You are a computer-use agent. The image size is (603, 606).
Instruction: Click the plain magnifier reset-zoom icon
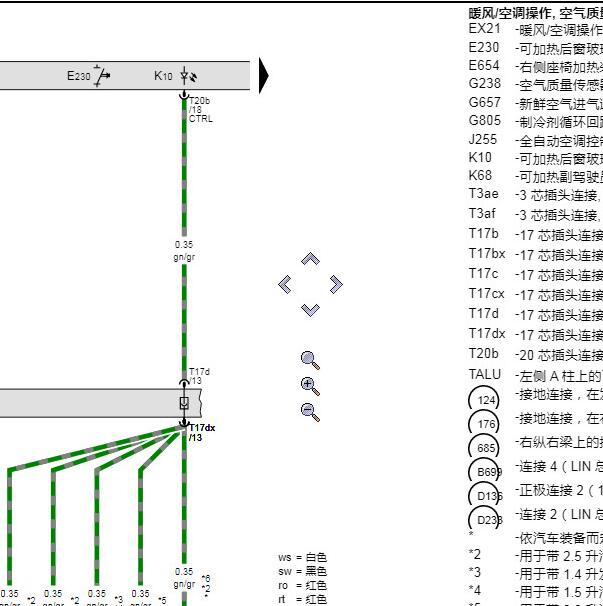310,360
